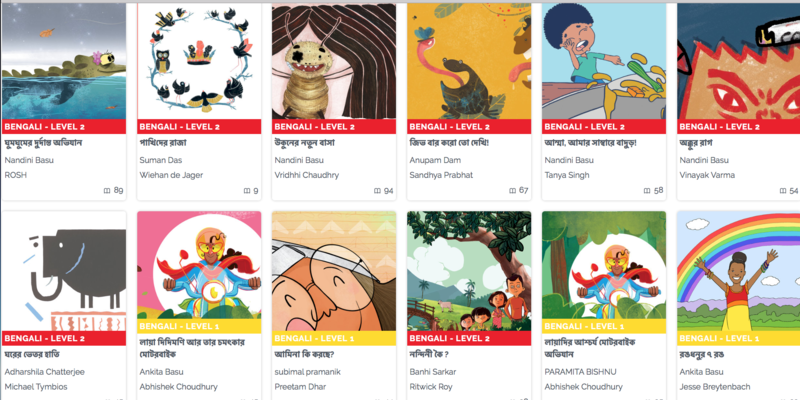Open the elephant book cover thumbnail

point(64,271)
